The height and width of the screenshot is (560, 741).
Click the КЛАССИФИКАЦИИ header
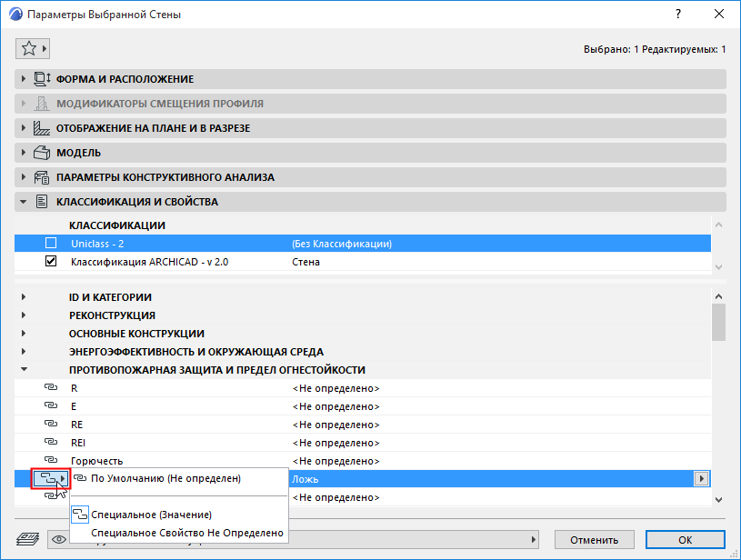(117, 225)
